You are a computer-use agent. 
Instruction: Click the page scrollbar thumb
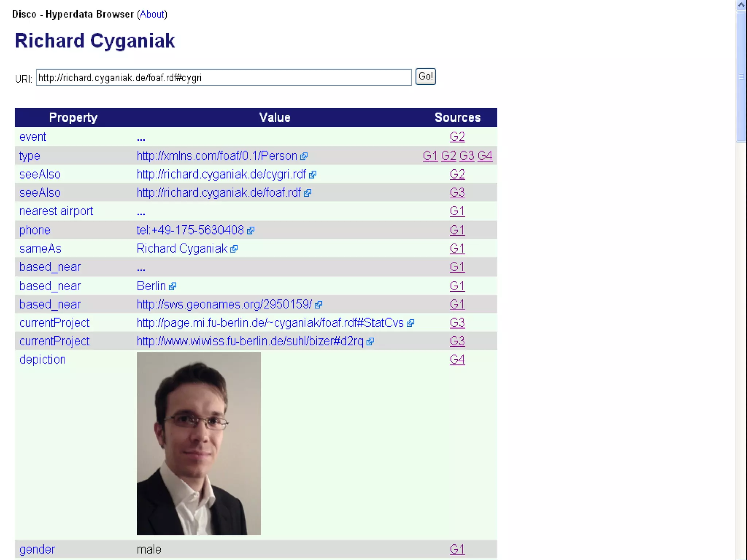click(741, 77)
